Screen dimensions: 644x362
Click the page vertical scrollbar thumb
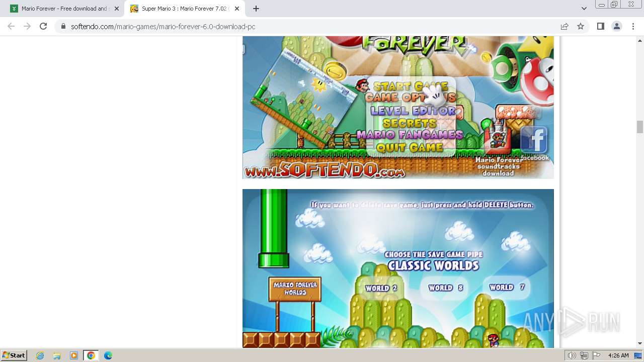(640, 127)
